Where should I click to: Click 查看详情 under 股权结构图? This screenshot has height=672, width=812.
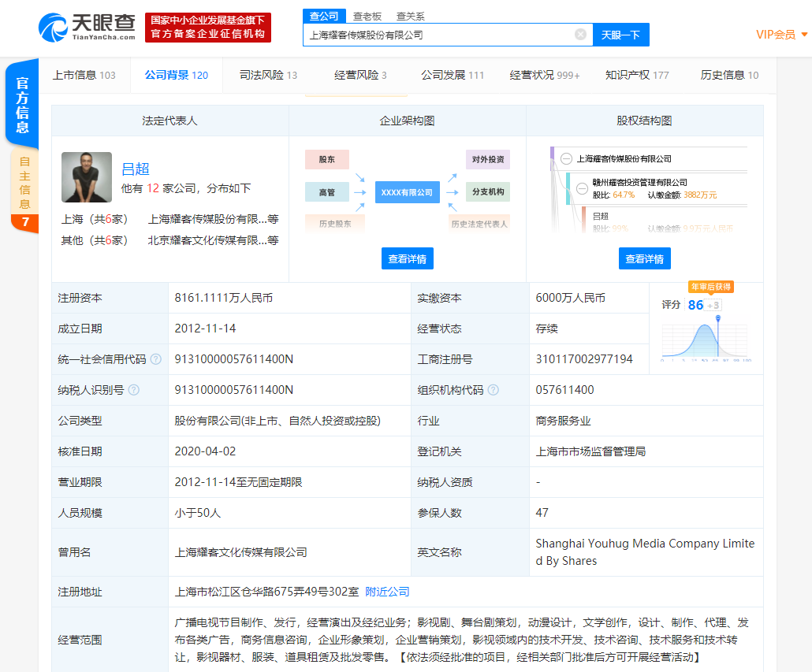pyautogui.click(x=645, y=258)
